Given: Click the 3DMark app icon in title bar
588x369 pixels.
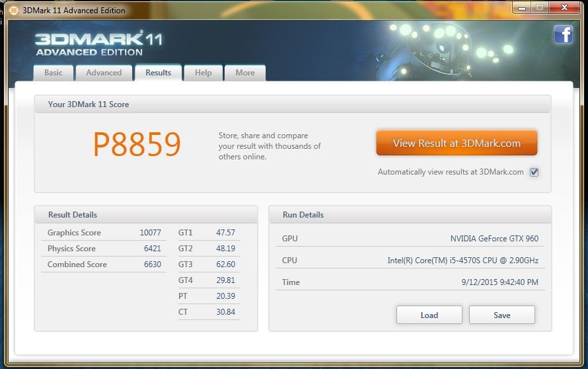Looking at the screenshot, I should point(13,11).
